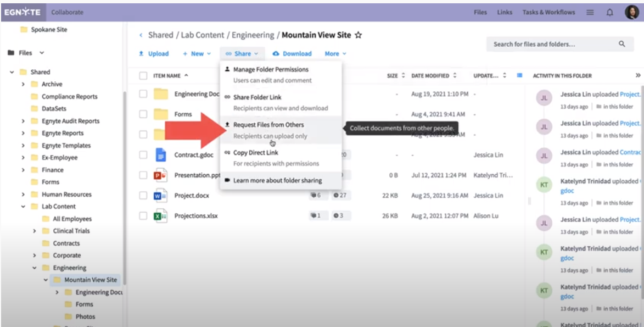Click the user profile avatar

[631, 13]
